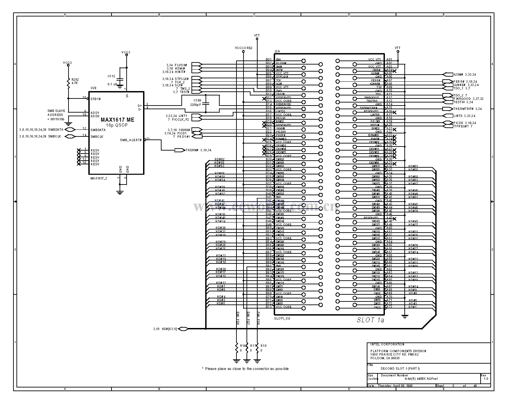532x411 pixels.
Task: Click the SLOT 1a connector label
Action: tap(370, 320)
